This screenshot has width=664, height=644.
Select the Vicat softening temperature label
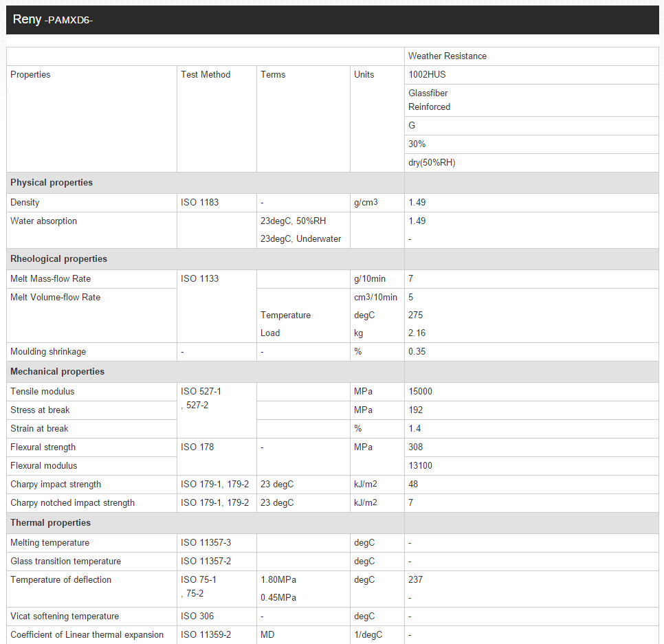[65, 617]
